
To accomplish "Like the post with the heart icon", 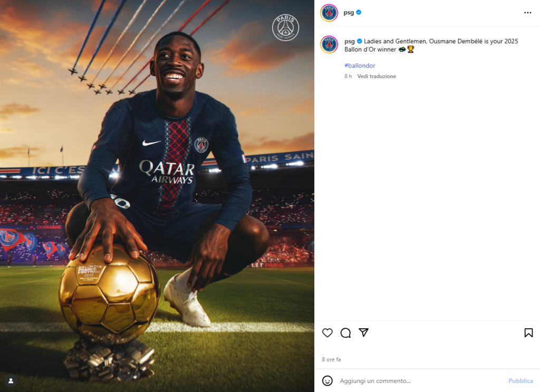I will click(x=327, y=333).
